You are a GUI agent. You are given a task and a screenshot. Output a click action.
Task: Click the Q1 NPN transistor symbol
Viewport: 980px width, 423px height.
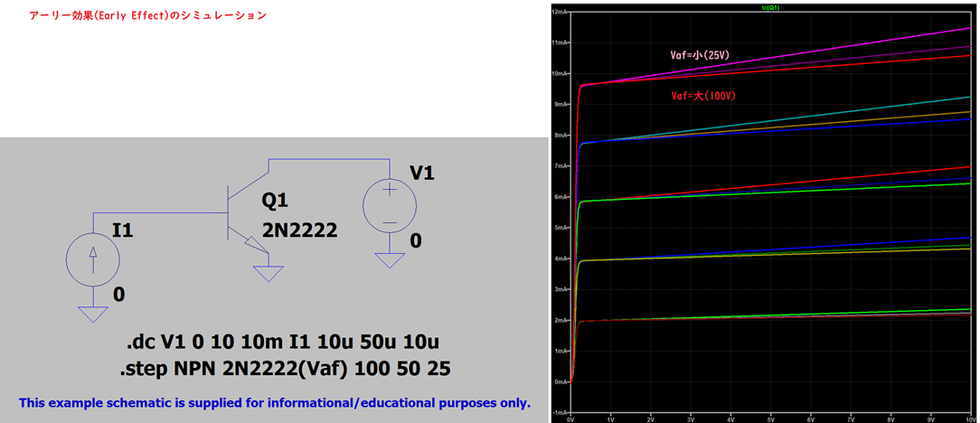237,214
